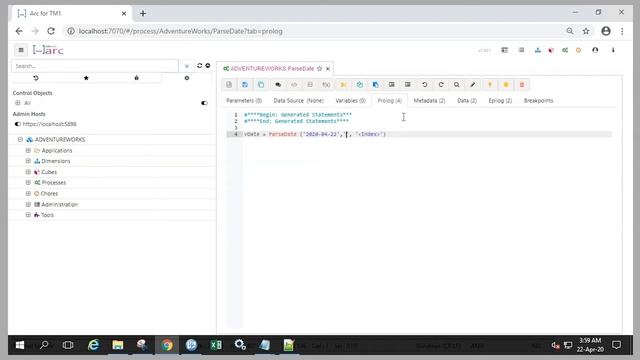
Task: Open the user account icon in Arc header
Action: 595,50
